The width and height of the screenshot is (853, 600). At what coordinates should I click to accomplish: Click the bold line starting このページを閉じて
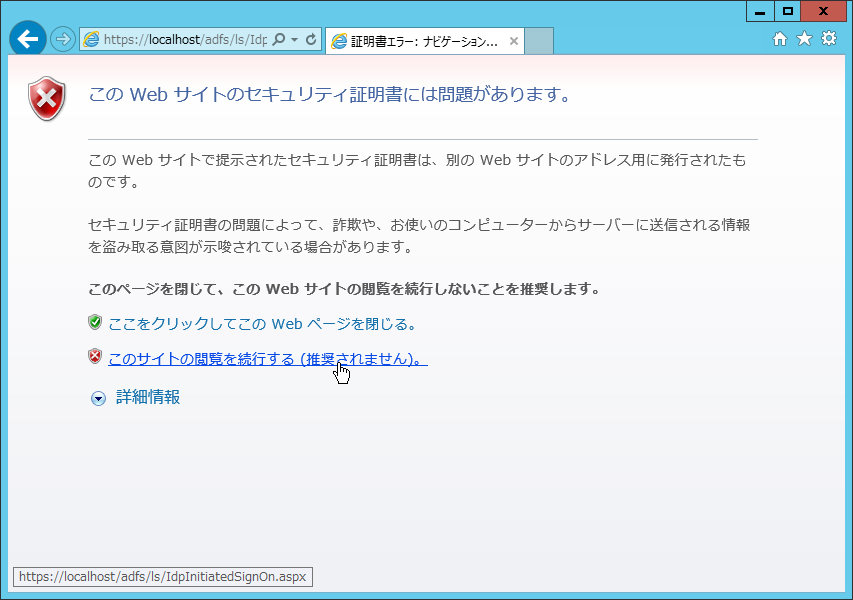344,289
